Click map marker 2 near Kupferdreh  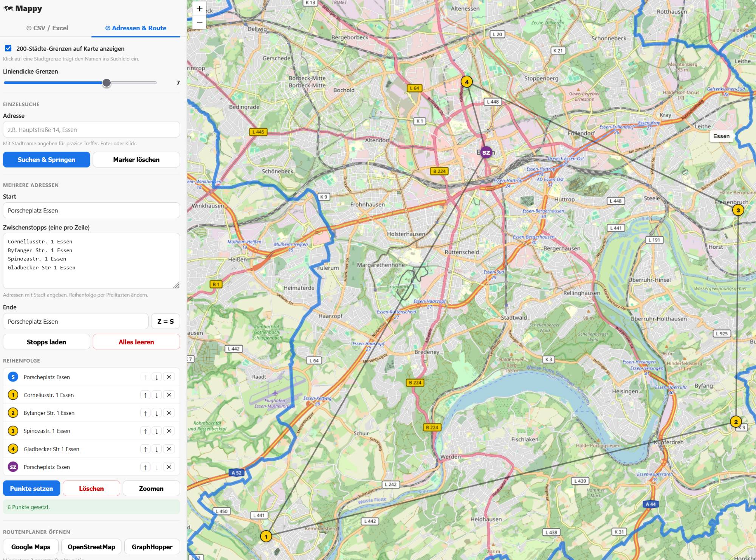[736, 422]
